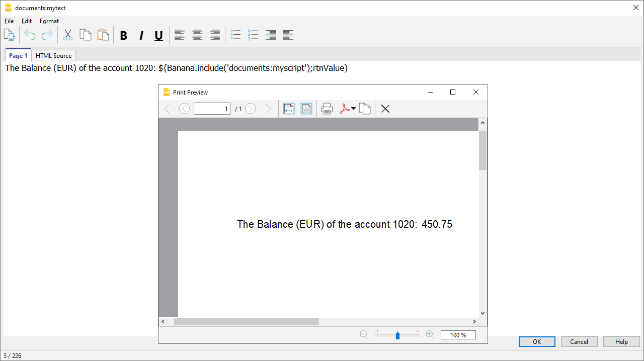Cut selected text with scissors icon
644x361 pixels.
(x=68, y=35)
